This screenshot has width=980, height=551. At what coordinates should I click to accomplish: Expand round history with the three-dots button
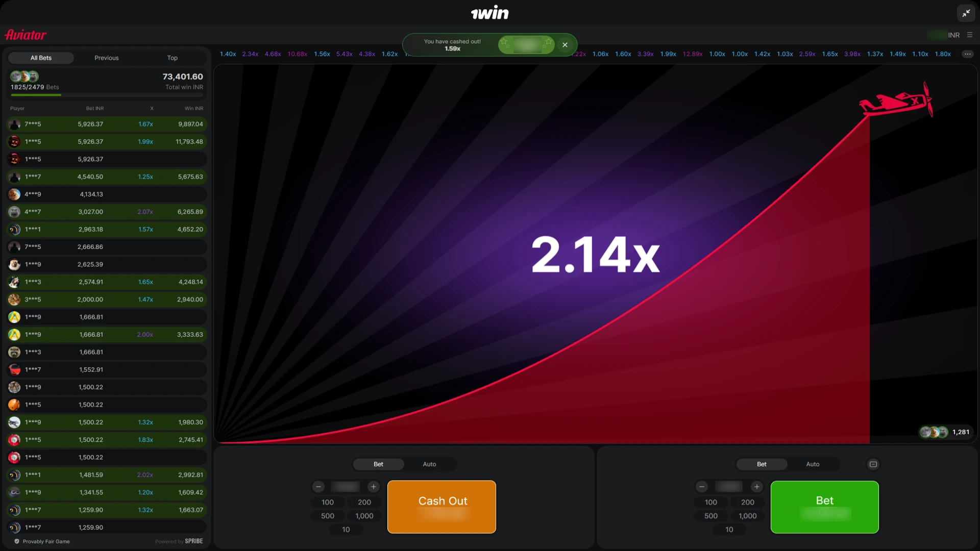[x=967, y=54]
